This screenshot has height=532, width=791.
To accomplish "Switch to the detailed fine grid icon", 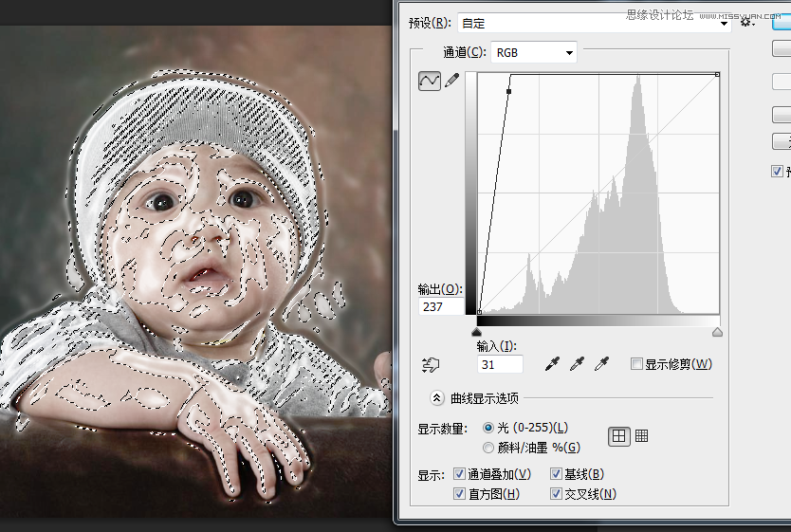I will pos(642,435).
